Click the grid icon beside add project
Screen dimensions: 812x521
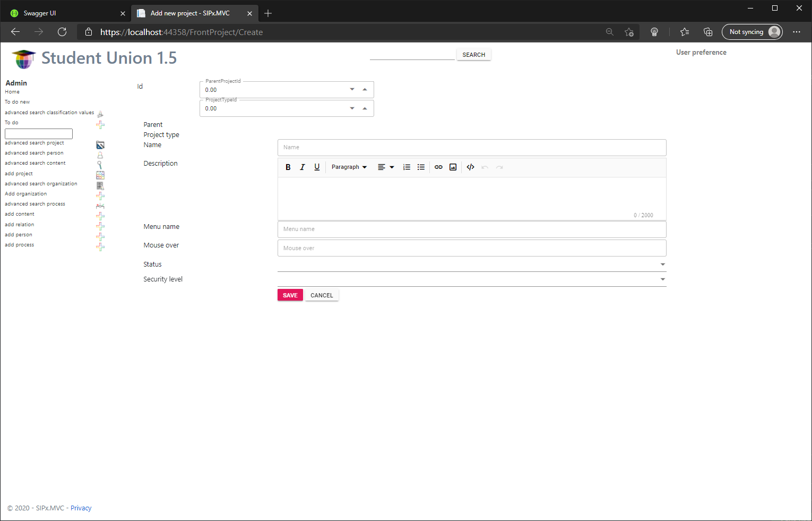(x=100, y=175)
